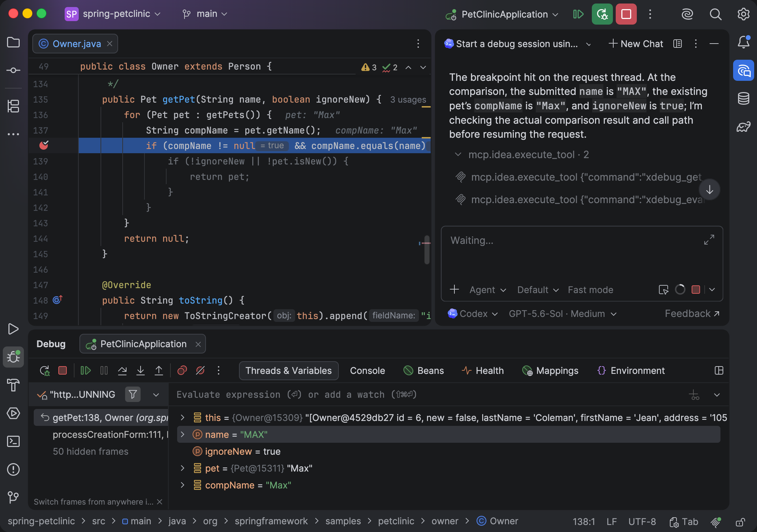The image size is (757, 532).
Task: Switch to the Beans tab
Action: click(423, 371)
